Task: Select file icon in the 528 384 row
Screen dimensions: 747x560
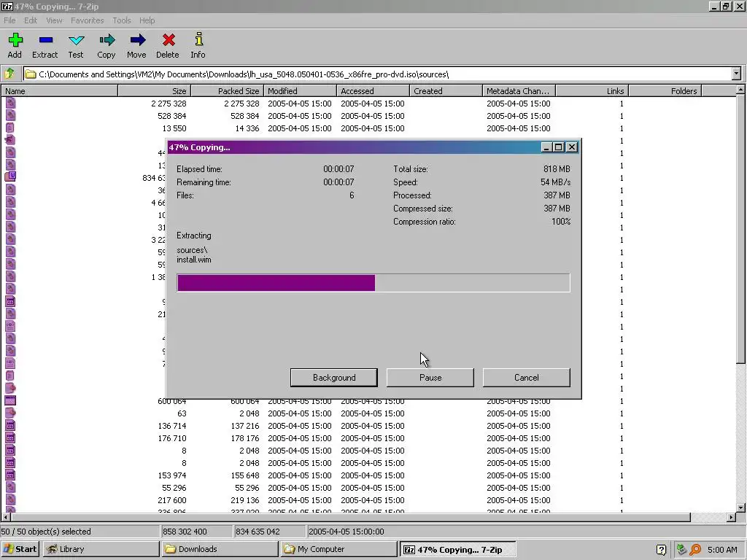Action: 10,116
